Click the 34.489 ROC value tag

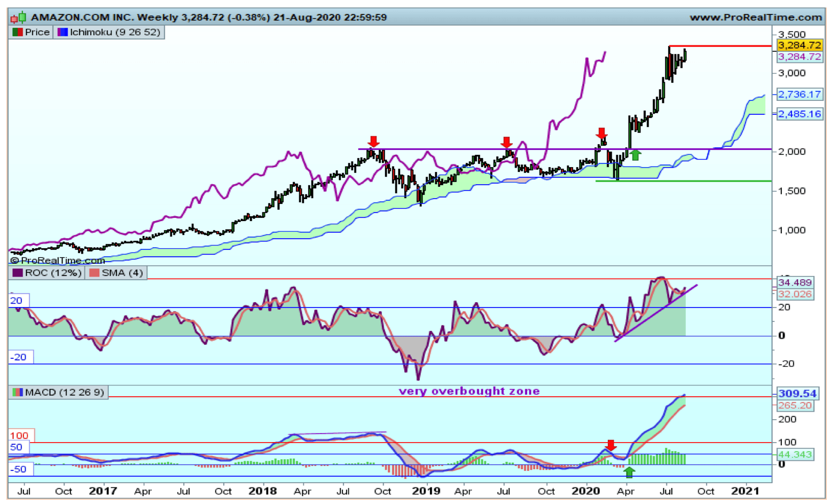coord(795,282)
